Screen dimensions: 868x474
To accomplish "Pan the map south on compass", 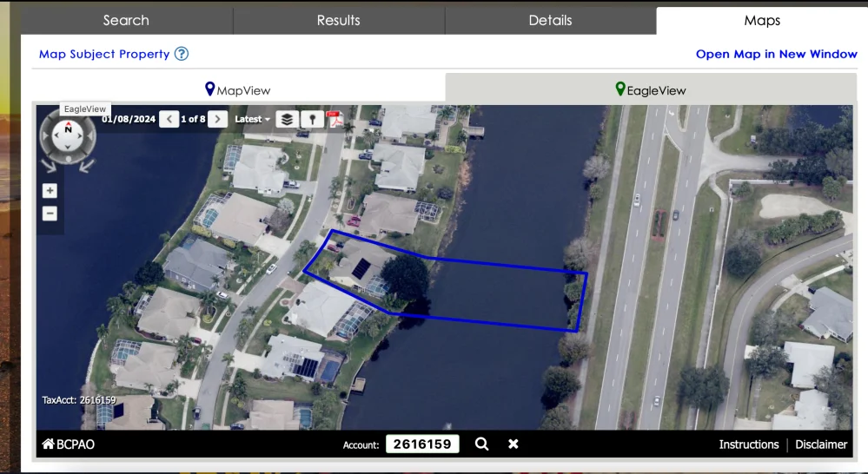I will coord(68,147).
